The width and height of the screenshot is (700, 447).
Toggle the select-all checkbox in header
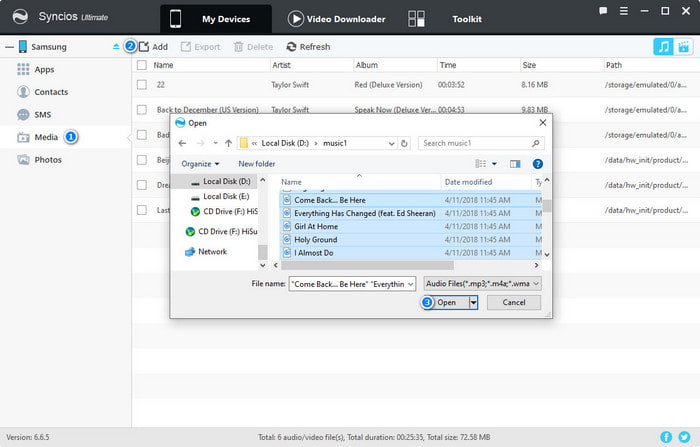pyautogui.click(x=142, y=65)
